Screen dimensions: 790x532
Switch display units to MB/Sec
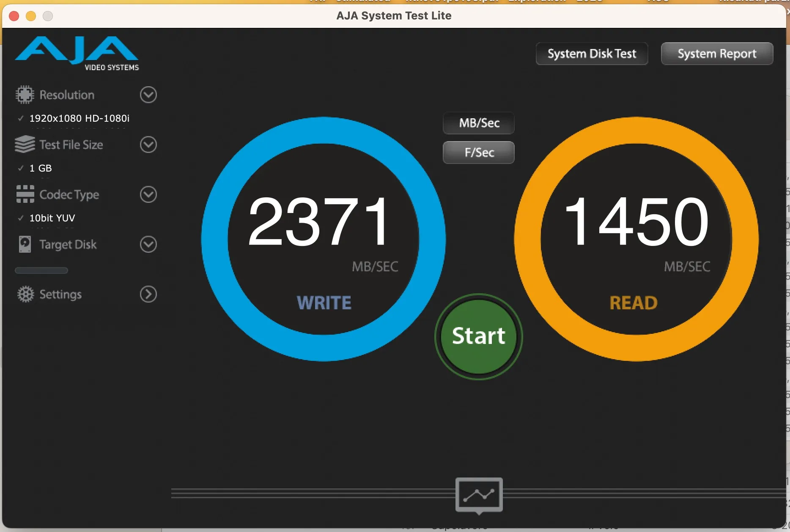tap(478, 123)
